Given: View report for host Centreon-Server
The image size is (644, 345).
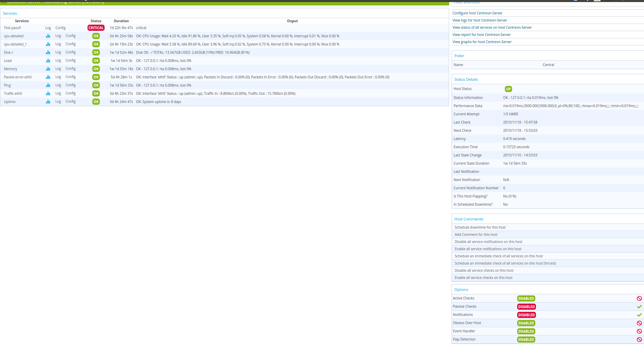Looking at the screenshot, I should click(x=482, y=35).
